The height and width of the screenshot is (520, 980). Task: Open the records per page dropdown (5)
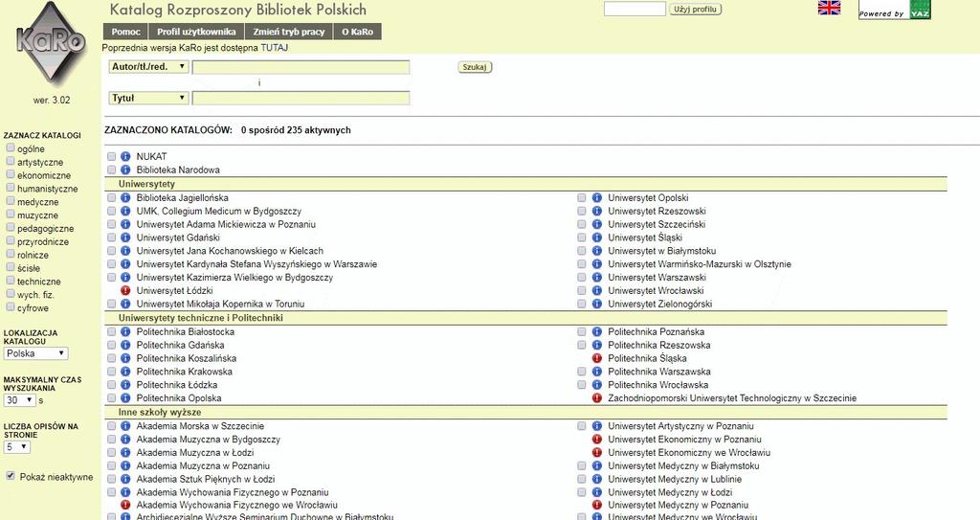(x=17, y=447)
